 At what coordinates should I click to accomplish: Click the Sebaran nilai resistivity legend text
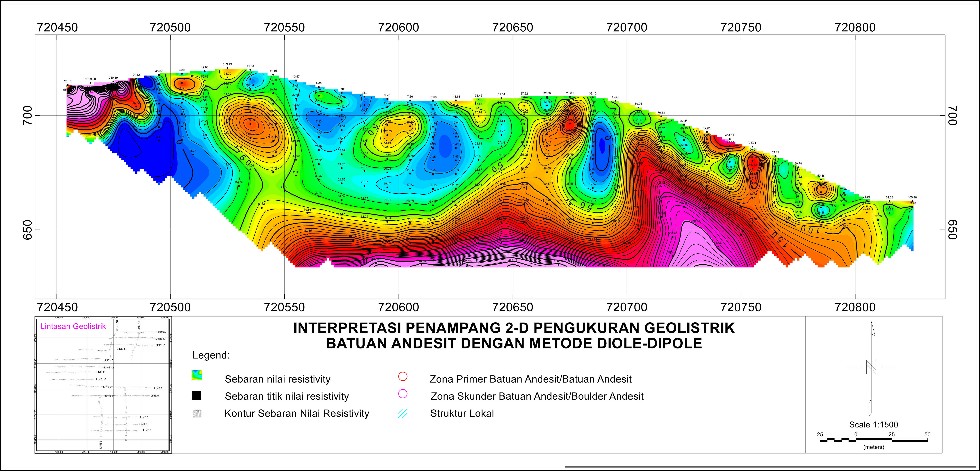[277, 379]
